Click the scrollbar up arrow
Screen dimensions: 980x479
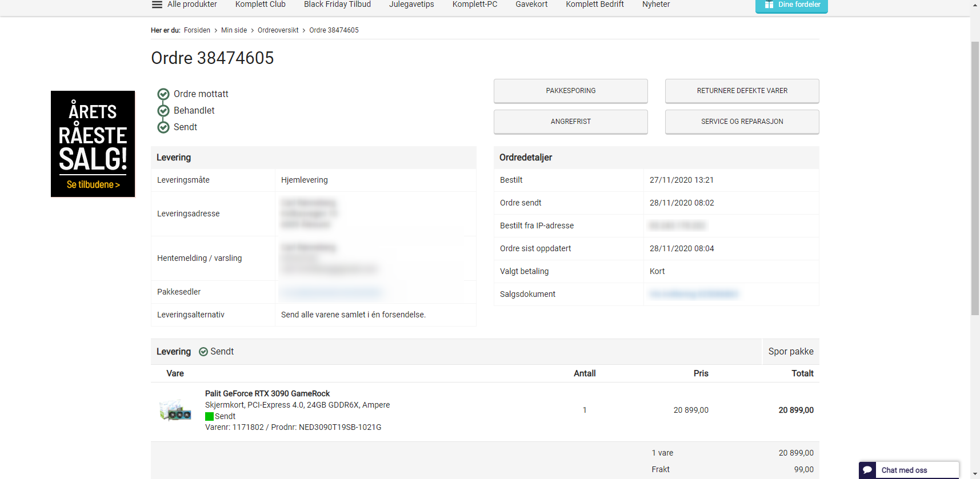(975, 5)
